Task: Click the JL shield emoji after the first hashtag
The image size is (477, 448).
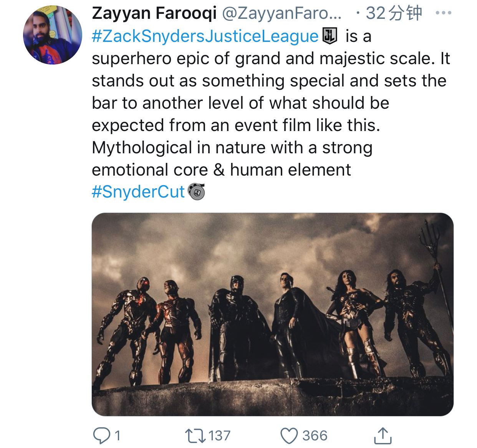Action: pos(330,36)
